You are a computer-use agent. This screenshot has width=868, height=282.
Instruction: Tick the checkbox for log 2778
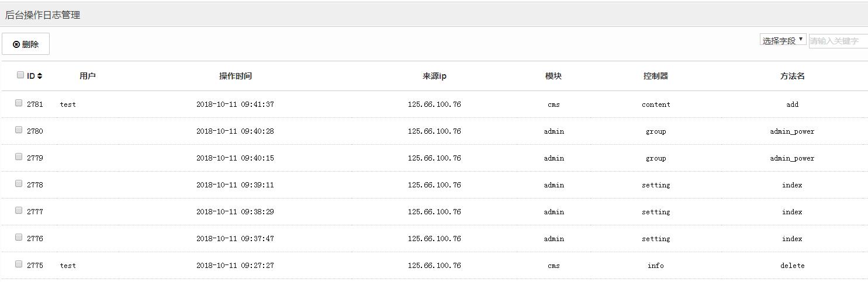pos(19,184)
